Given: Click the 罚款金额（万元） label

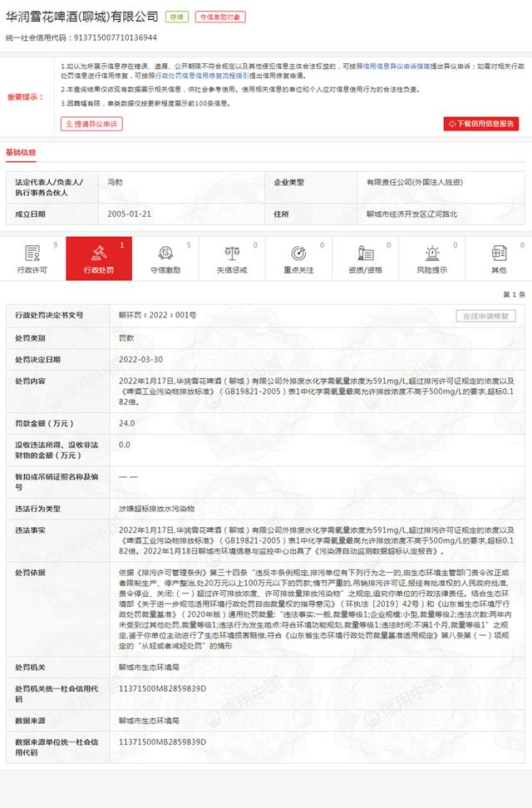Looking at the screenshot, I should point(44,423).
